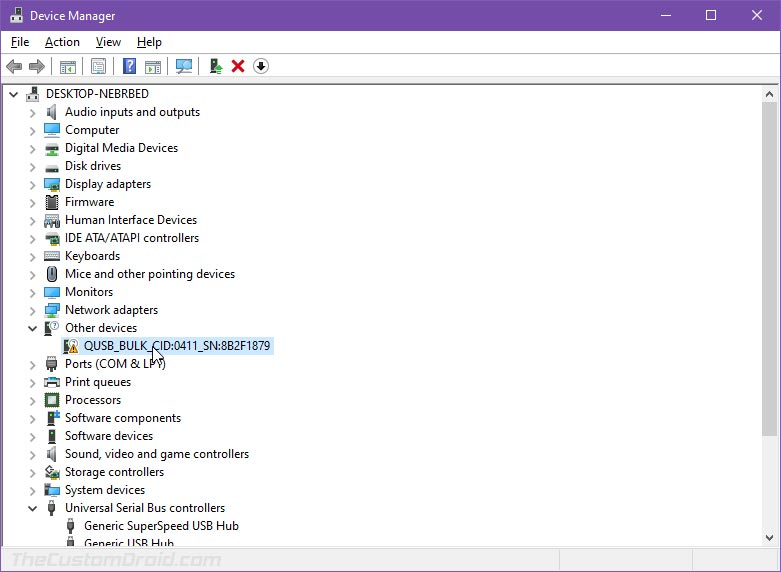
Task: Collapse the Other devices category
Action: 33,328
